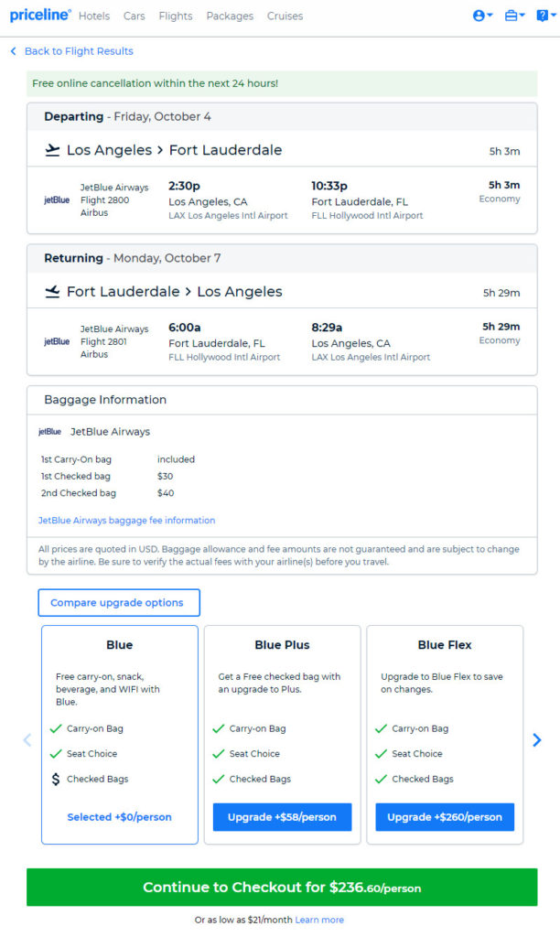Viewport: 560px width, 937px height.
Task: Open the help question mark dropdown
Action: click(x=545, y=16)
